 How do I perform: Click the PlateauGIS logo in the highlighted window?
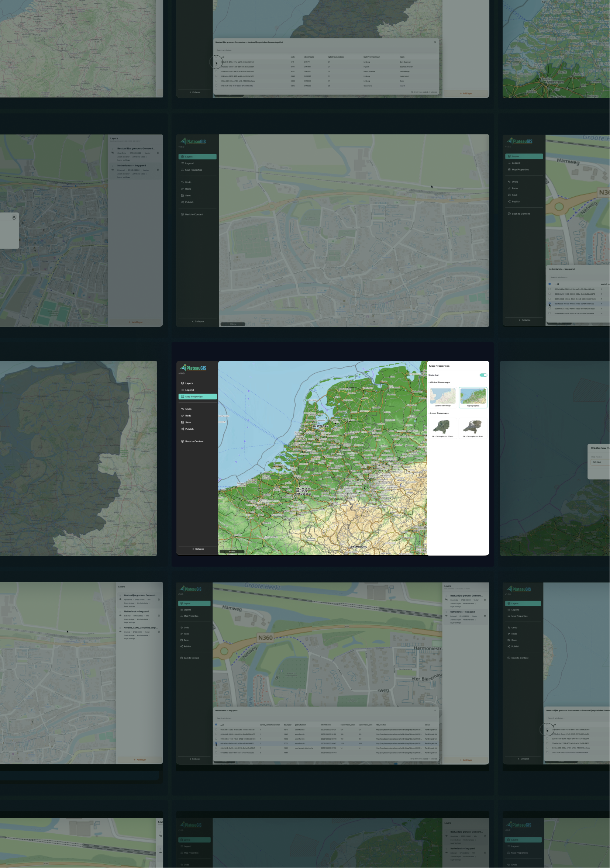pos(193,367)
